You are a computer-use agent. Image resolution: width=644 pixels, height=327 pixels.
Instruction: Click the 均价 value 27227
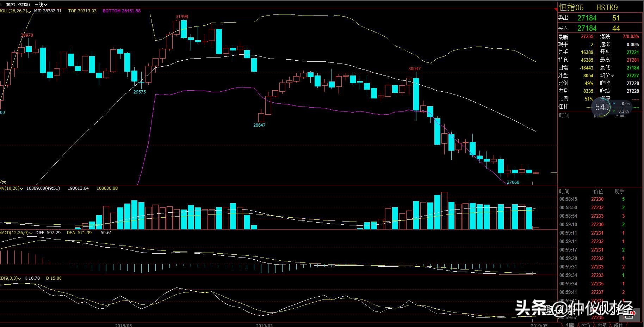[633, 75]
